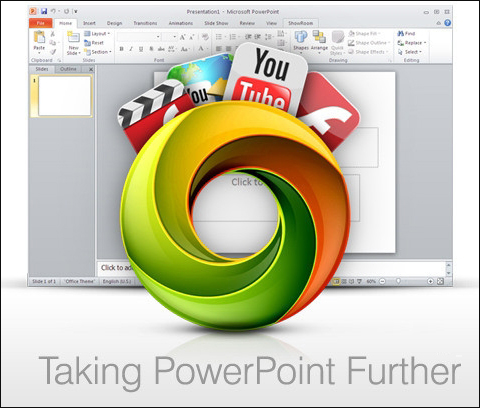The height and width of the screenshot is (408, 480).
Task: Open the font name dropdown
Action: (x=158, y=37)
